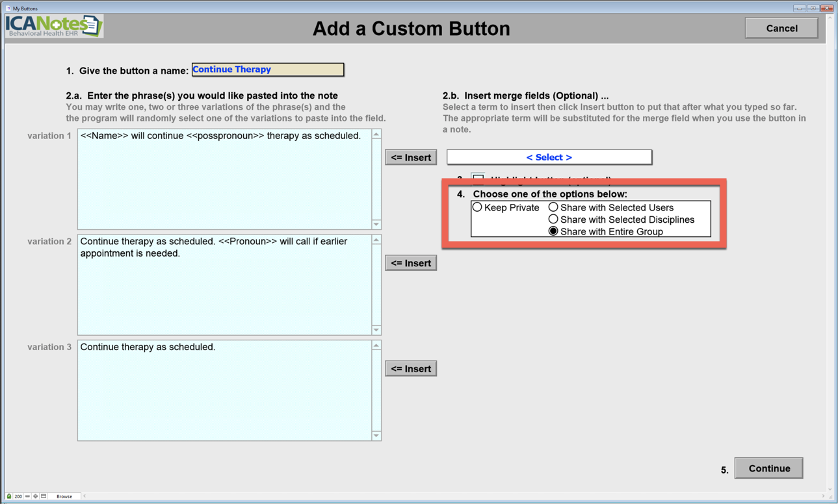Viewport: 838px width, 504px height.
Task: Click variation 1 scroll up arrow
Action: pyautogui.click(x=376, y=134)
